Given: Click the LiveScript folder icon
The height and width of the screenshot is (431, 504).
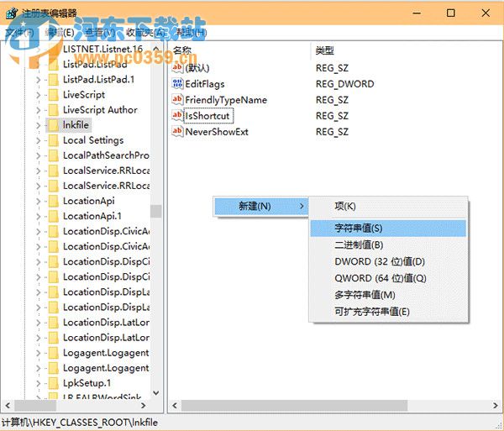Looking at the screenshot, I should click(x=53, y=94).
